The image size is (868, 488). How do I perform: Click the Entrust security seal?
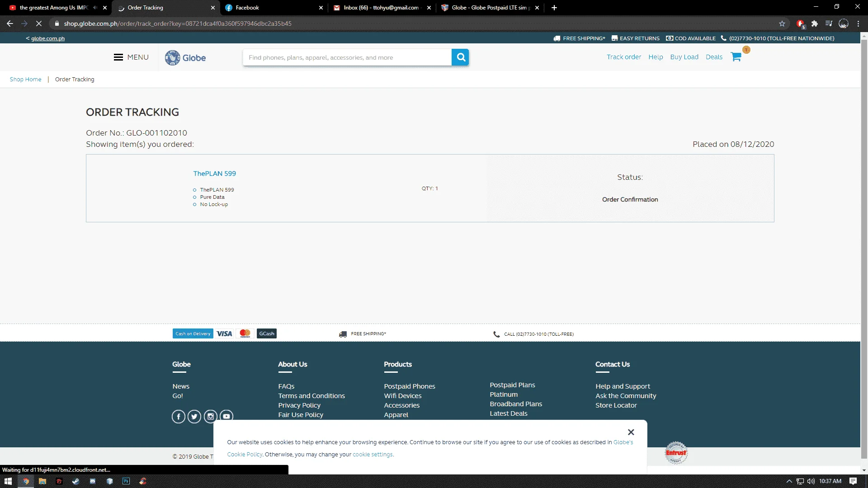[x=676, y=452]
